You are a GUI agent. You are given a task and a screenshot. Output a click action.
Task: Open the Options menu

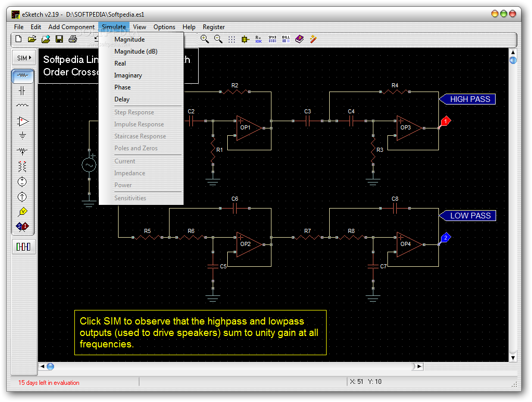164,27
